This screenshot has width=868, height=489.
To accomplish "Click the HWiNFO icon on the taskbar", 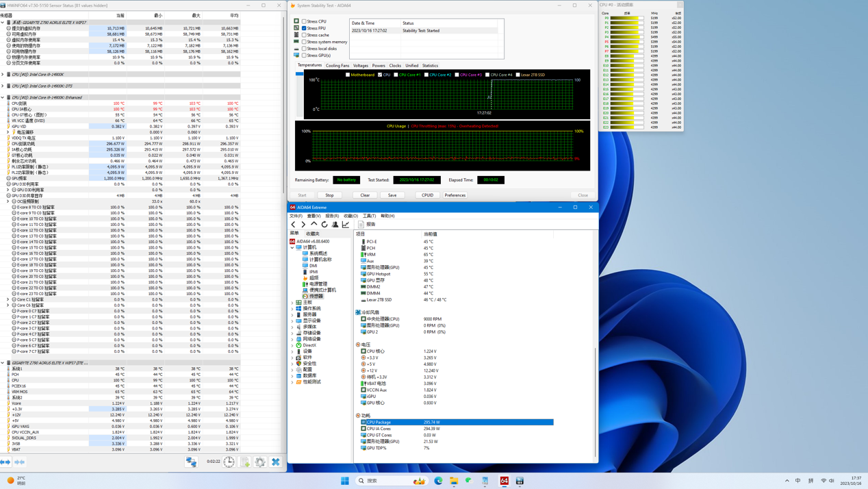I will (520, 481).
